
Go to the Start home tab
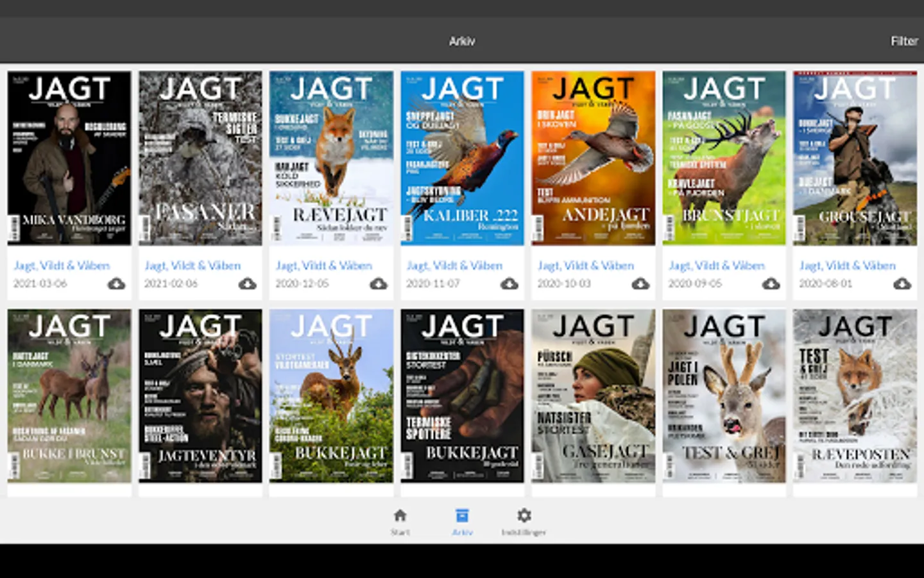(400, 521)
